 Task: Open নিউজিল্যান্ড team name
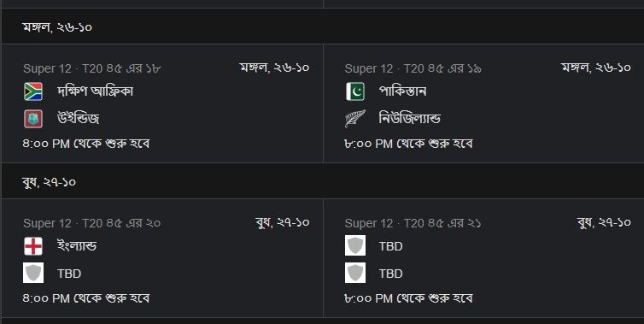[x=409, y=119]
